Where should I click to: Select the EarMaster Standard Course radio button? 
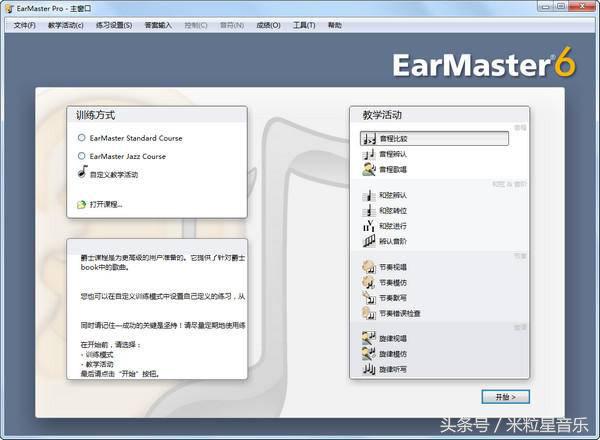point(82,138)
